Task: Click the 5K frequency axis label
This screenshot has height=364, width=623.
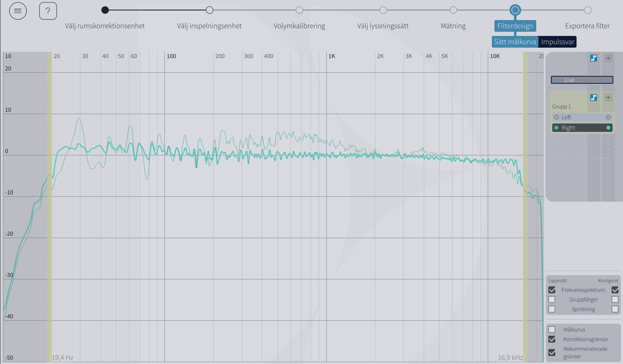Action: click(x=445, y=56)
